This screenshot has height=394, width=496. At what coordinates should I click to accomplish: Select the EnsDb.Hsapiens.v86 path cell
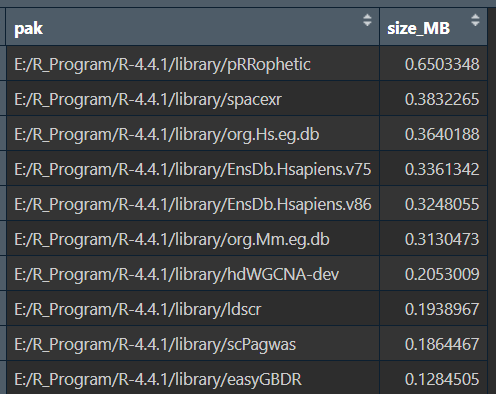[192, 204]
